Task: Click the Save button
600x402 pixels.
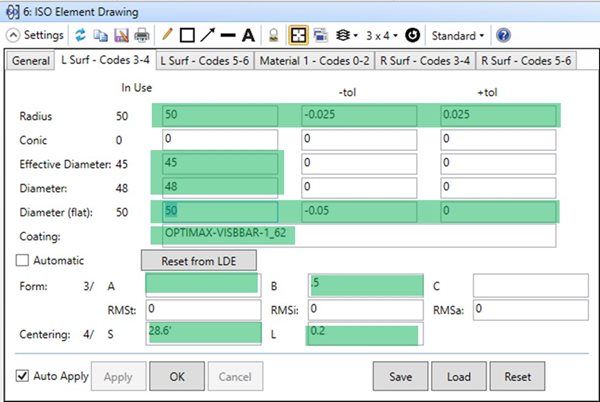Action: pyautogui.click(x=400, y=377)
